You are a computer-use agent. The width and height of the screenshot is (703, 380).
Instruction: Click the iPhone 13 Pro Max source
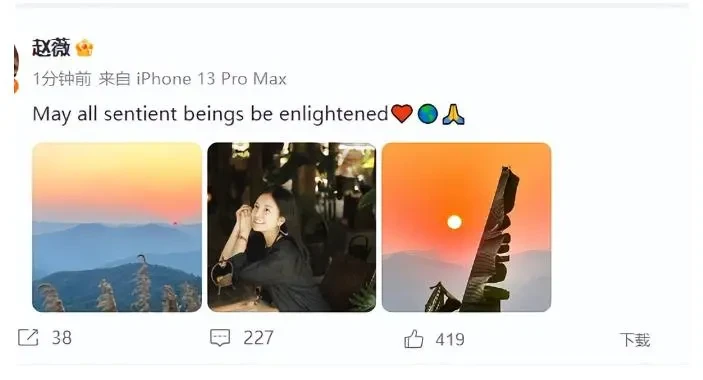[x=211, y=79]
